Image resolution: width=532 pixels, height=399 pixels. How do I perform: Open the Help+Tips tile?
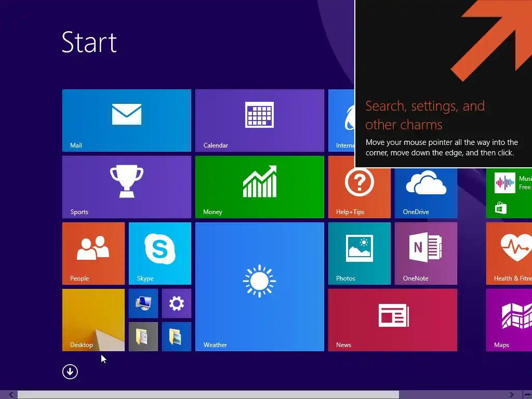360,193
